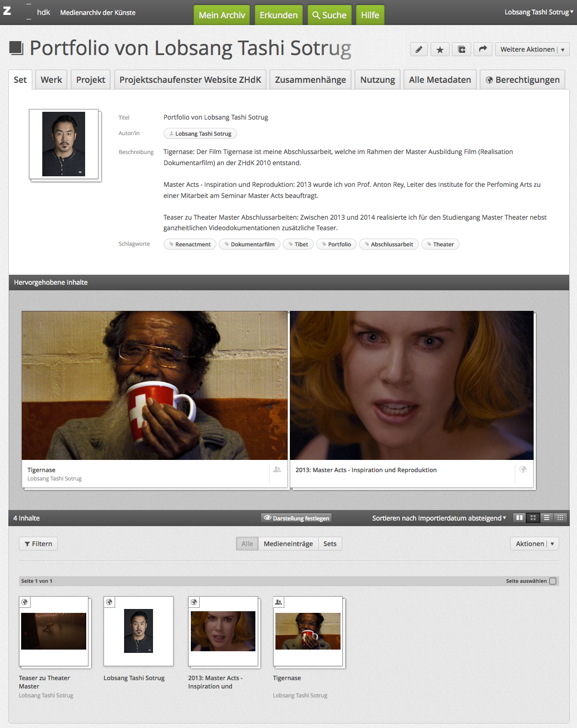Click the pencil edit icon
The width and height of the screenshot is (577, 728).
(419, 49)
